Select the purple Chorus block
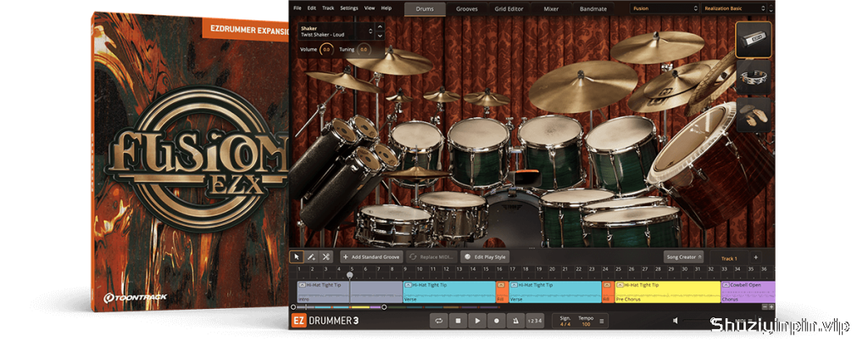This screenshot has height=353, width=868. pyautogui.click(x=748, y=292)
